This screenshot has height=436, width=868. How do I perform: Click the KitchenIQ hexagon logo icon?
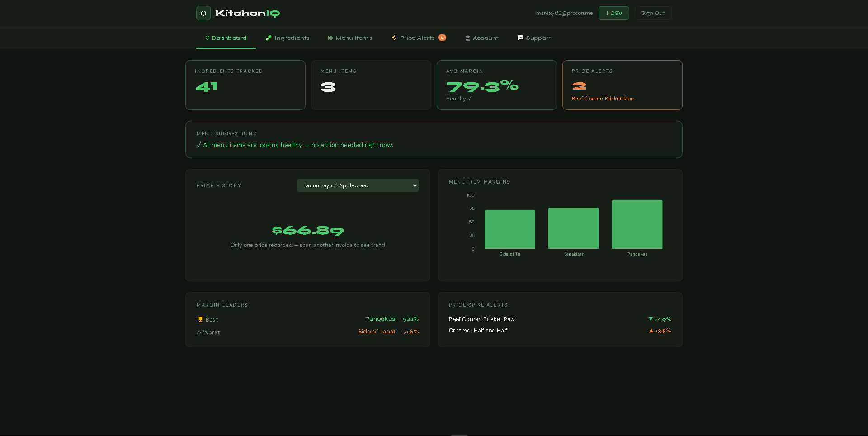tap(203, 13)
